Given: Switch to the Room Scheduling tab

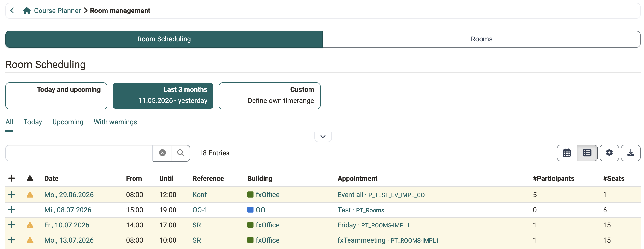Looking at the screenshot, I should click(164, 39).
